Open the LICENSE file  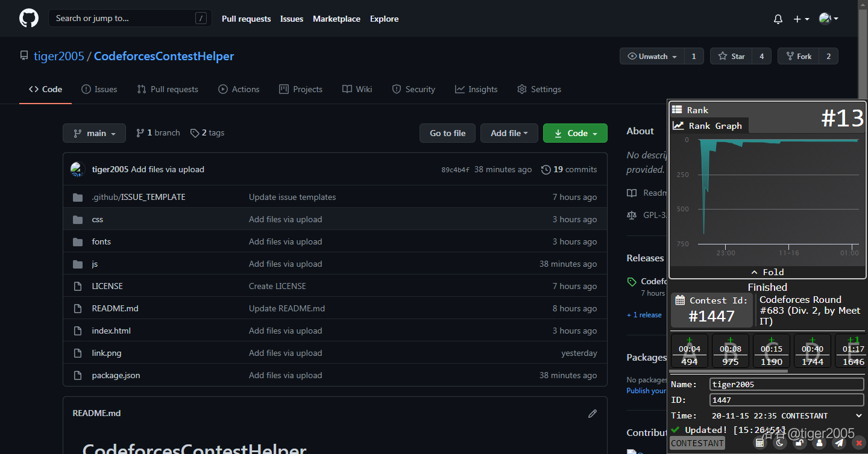tap(107, 286)
